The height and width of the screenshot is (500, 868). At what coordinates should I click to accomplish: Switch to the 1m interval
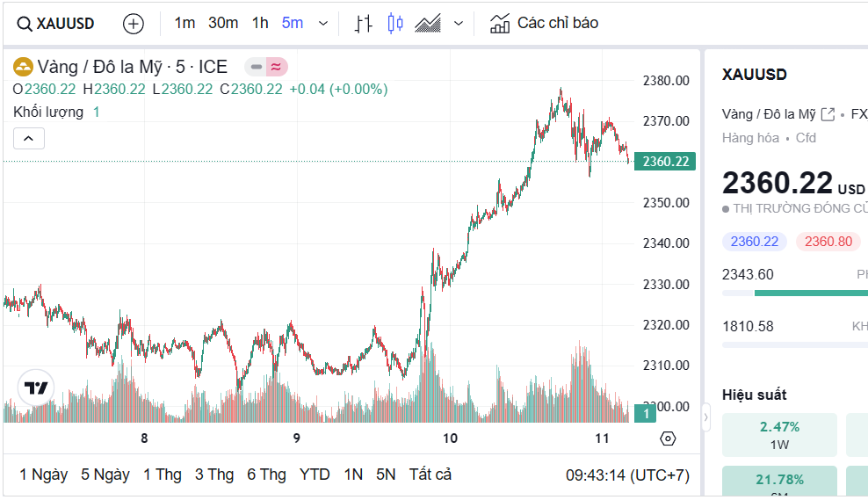(x=184, y=23)
